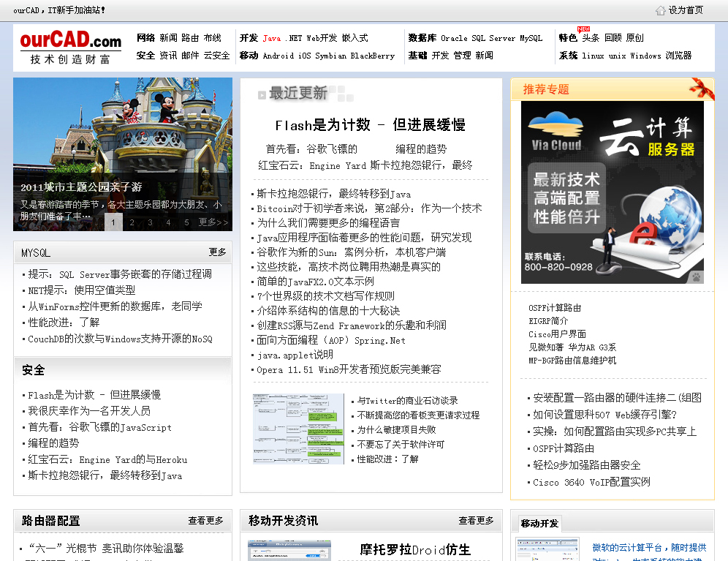The image size is (728, 561).
Task: Click the flowchart diagram thumbnail
Action: coord(298,429)
